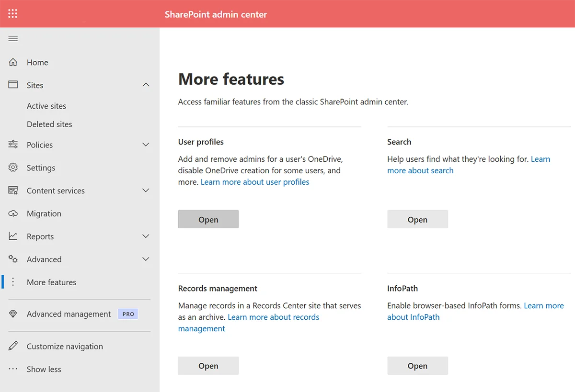575x392 pixels.
Task: Collapse the Sites section chevron
Action: click(146, 84)
